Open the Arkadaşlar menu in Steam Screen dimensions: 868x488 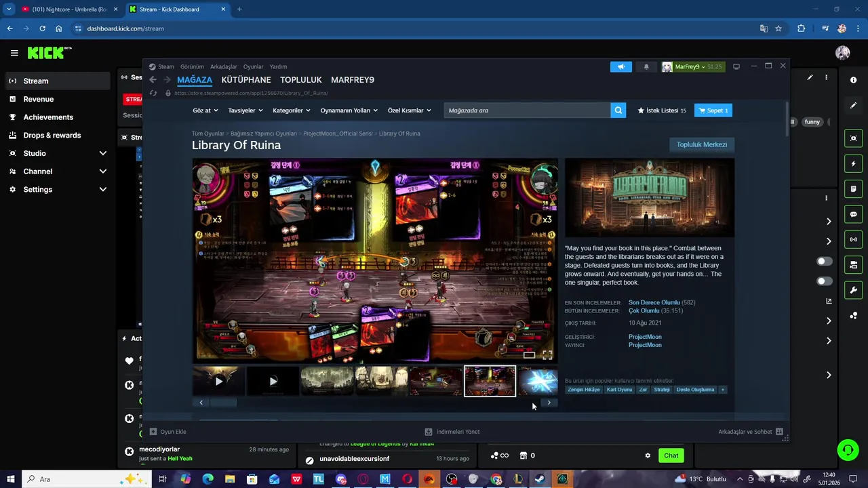point(224,66)
